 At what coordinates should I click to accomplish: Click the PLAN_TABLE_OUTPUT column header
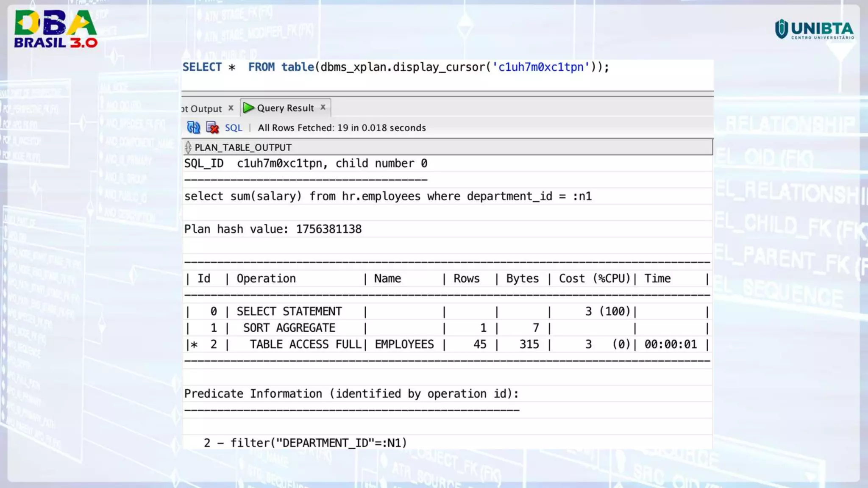coord(243,147)
